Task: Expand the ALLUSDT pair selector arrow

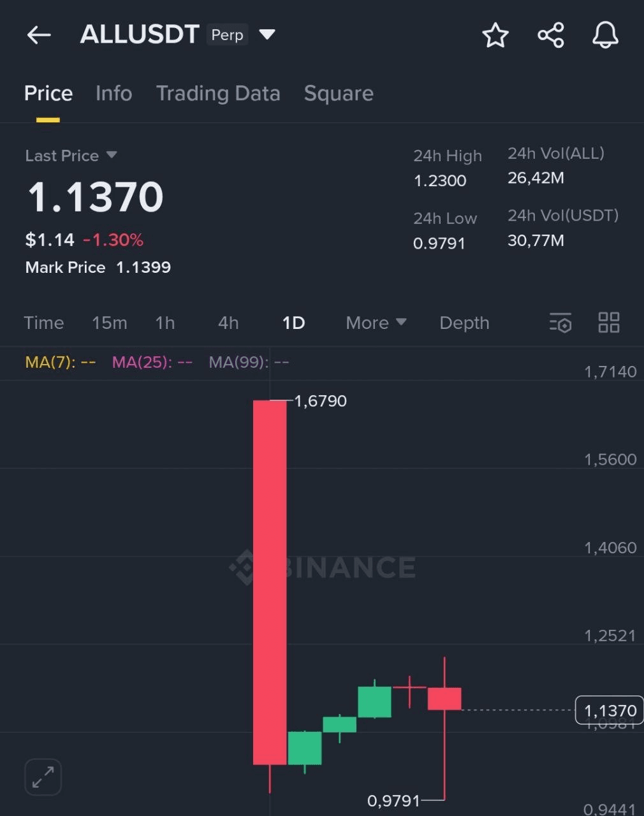Action: coord(267,34)
